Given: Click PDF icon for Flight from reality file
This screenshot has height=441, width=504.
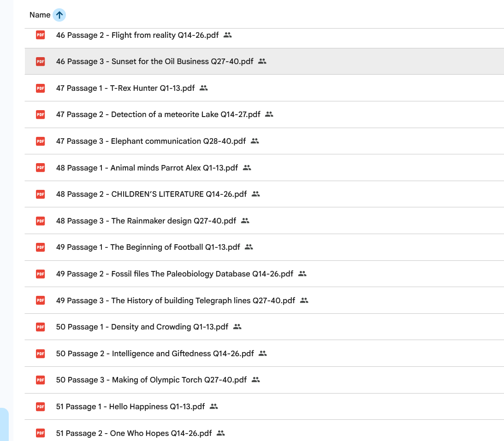Looking at the screenshot, I should click(x=41, y=35).
